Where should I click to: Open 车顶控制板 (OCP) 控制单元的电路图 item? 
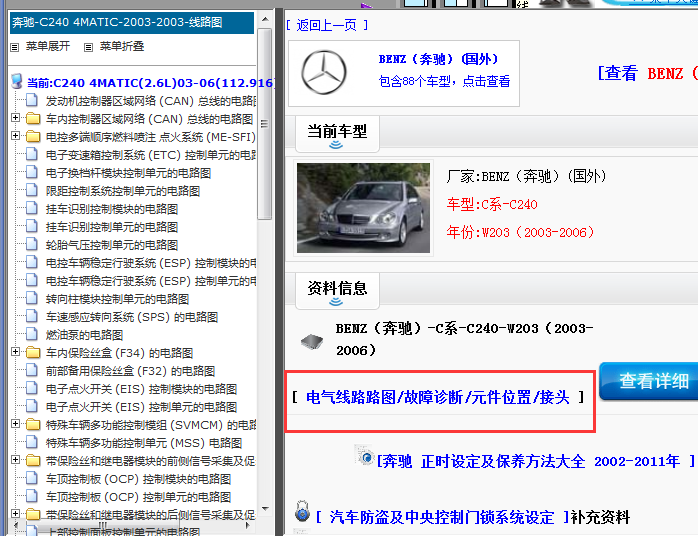pos(138,497)
